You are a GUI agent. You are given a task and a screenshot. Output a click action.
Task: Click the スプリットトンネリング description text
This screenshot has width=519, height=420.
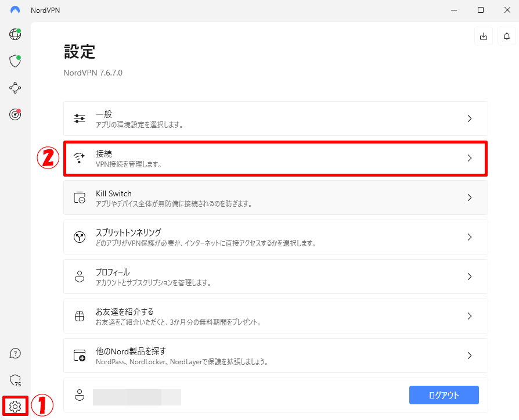pyautogui.click(x=206, y=243)
